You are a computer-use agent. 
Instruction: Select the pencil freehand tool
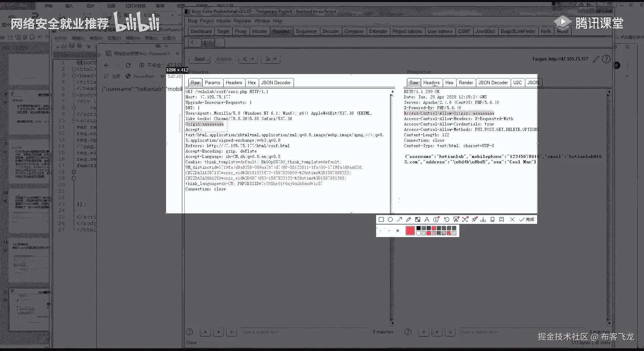pyautogui.click(x=409, y=219)
